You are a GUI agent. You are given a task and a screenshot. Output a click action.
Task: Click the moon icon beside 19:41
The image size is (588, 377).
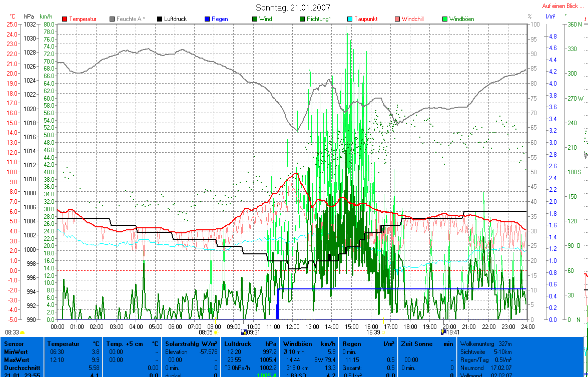click(x=443, y=331)
